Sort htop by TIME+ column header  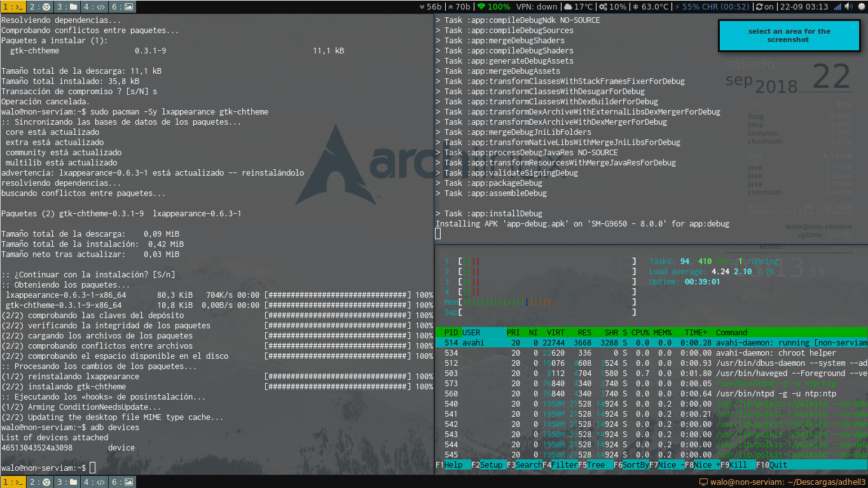pyautogui.click(x=695, y=333)
